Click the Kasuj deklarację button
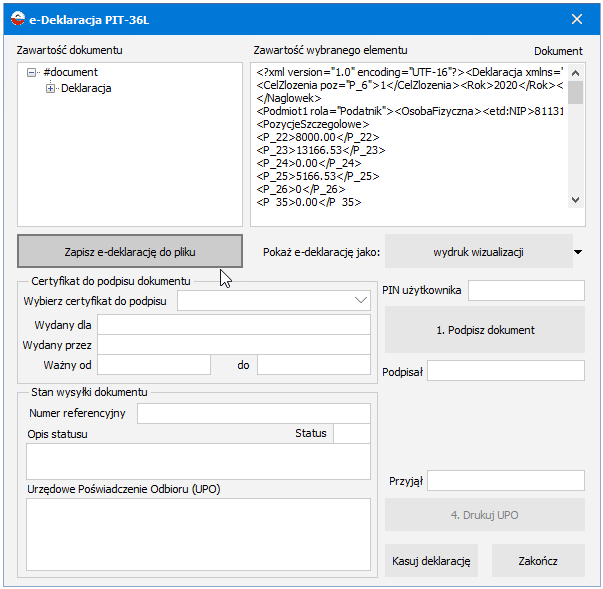Screen dimensions: 603x589 click(431, 561)
